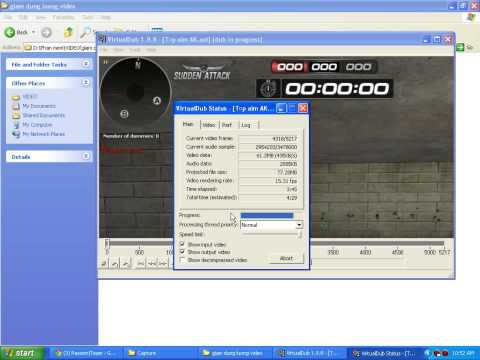Switch to the Log tab
Viewport: 480px width, 360px height.
coord(246,125)
